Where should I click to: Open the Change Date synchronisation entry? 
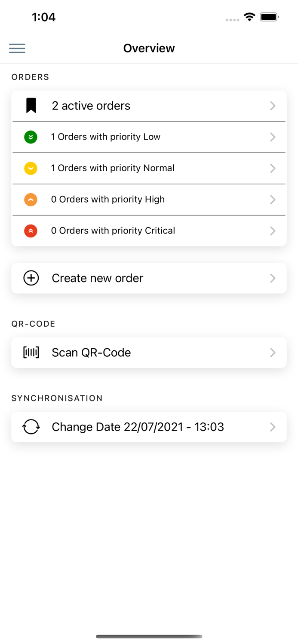(x=138, y=427)
